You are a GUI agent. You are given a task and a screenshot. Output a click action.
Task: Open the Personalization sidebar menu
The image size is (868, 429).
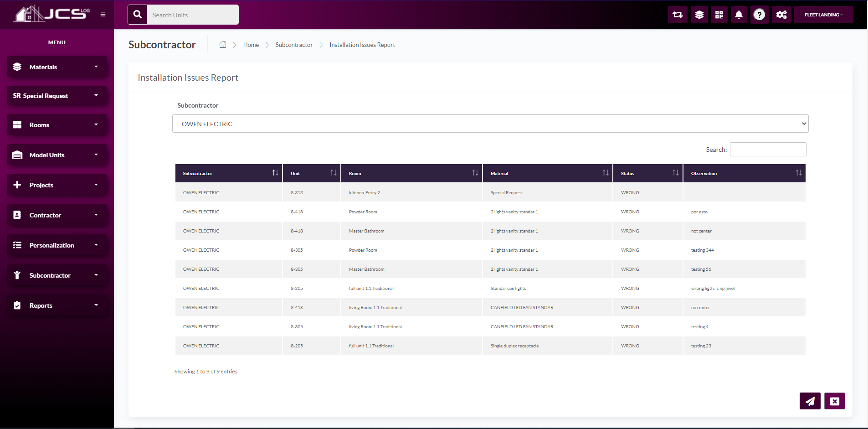click(57, 245)
